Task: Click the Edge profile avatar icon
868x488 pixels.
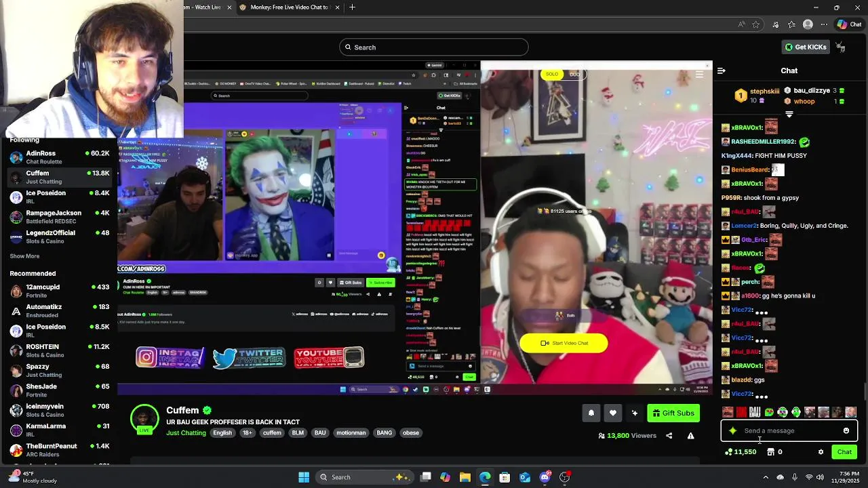Action: [x=808, y=24]
